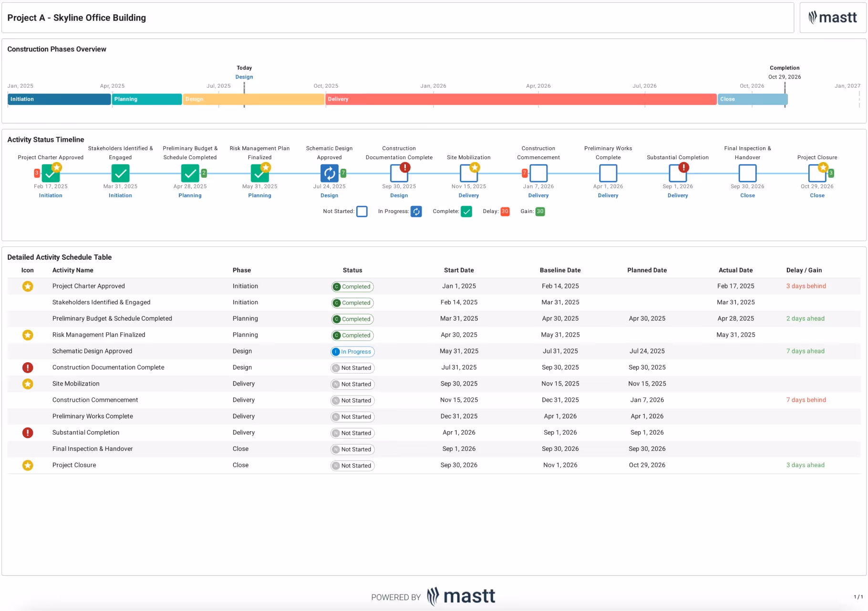Click the Not Started legend box

[x=362, y=212]
